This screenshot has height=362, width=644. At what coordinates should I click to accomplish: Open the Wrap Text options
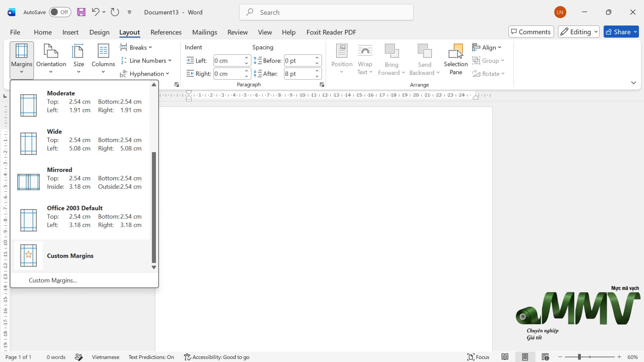point(365,59)
